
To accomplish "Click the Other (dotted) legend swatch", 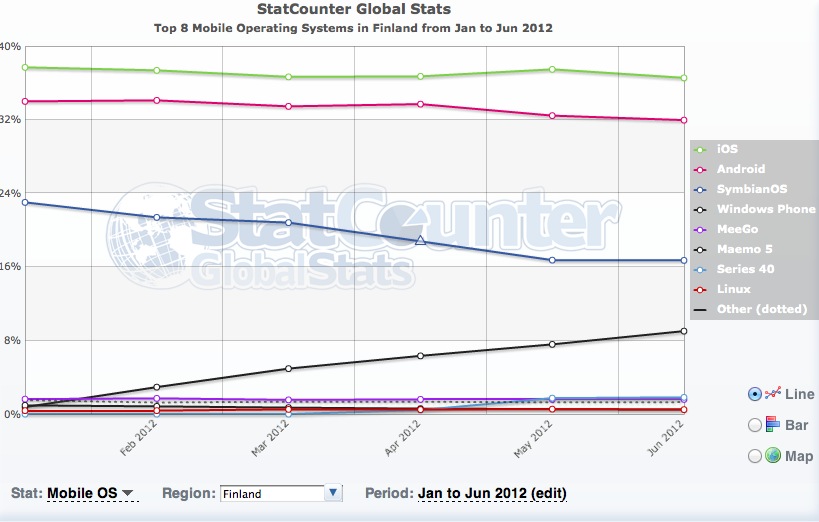I will (701, 309).
